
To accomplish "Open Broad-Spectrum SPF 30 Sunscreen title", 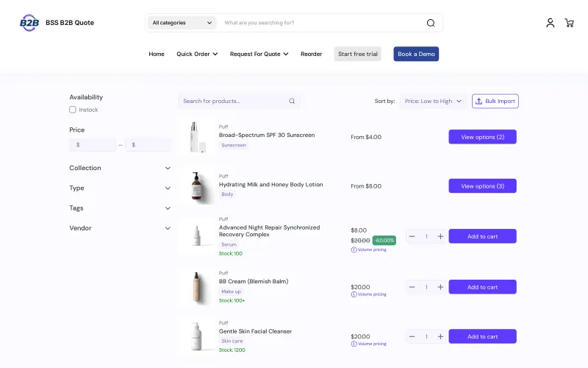I will (x=267, y=135).
